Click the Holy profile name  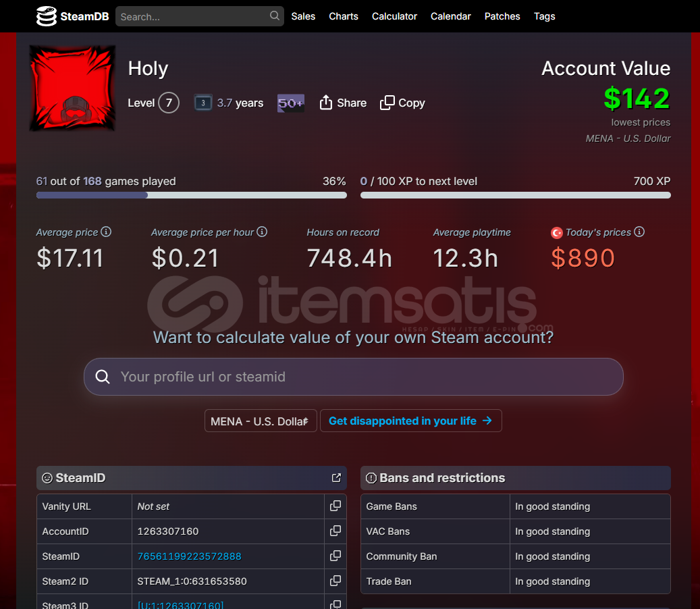148,68
